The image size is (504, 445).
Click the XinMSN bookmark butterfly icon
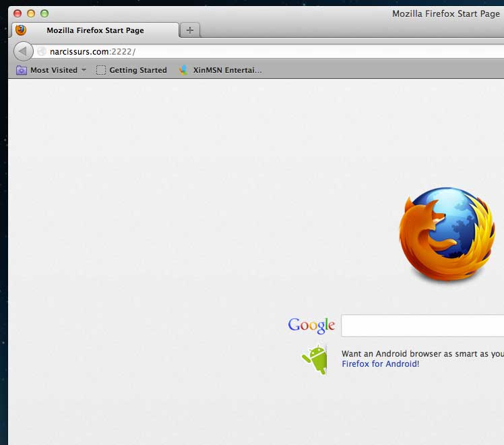coord(183,70)
